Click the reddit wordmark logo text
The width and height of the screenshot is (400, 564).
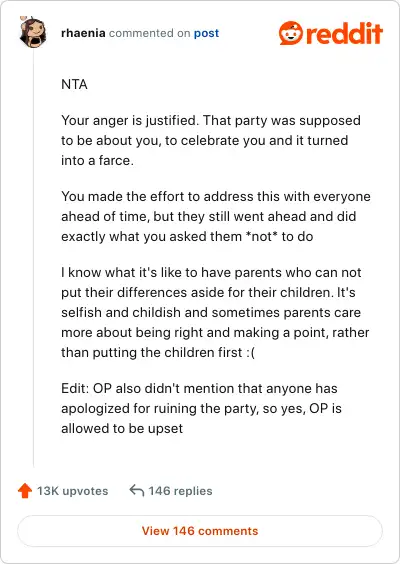click(x=344, y=33)
